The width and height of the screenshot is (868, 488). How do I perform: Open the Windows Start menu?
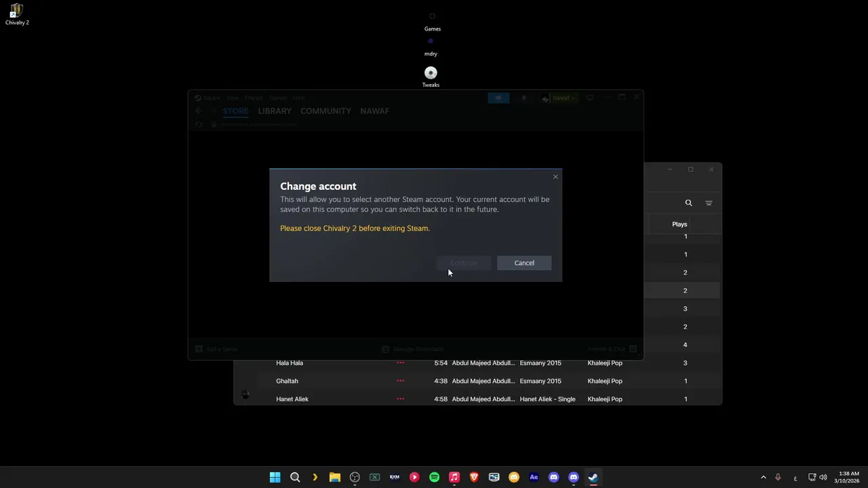coord(275,477)
